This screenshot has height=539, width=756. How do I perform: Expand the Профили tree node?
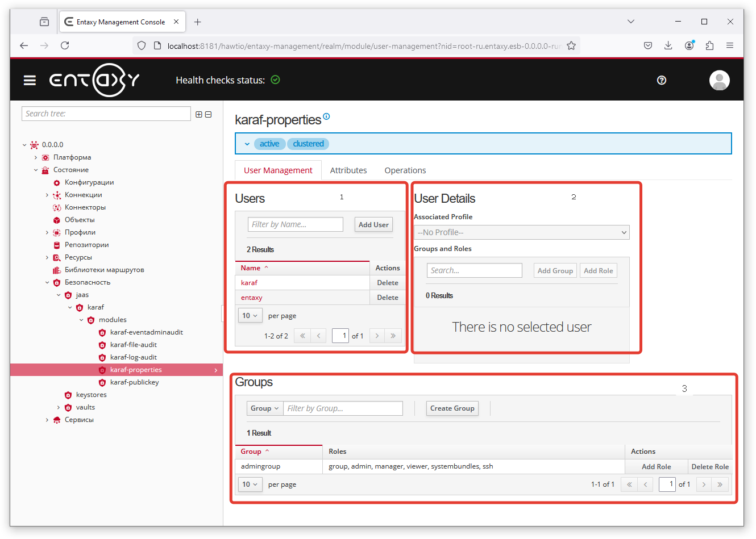(x=47, y=232)
